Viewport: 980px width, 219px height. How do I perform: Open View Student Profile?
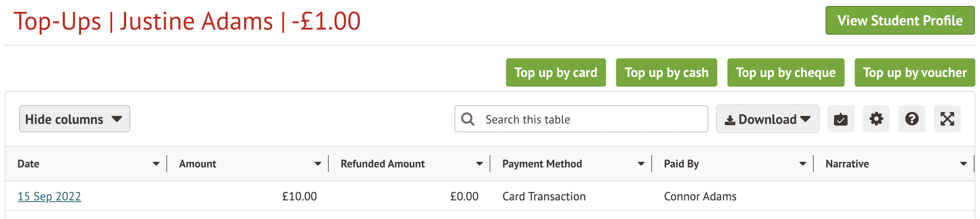900,21
